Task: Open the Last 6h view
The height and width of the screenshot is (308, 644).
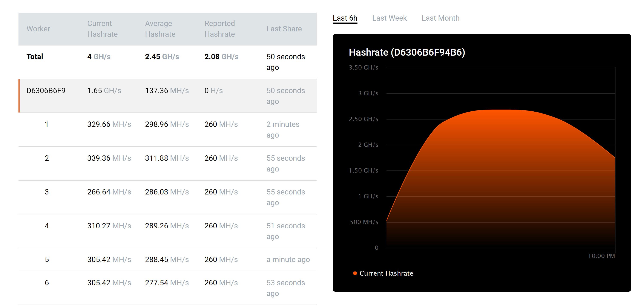Action: pos(345,18)
